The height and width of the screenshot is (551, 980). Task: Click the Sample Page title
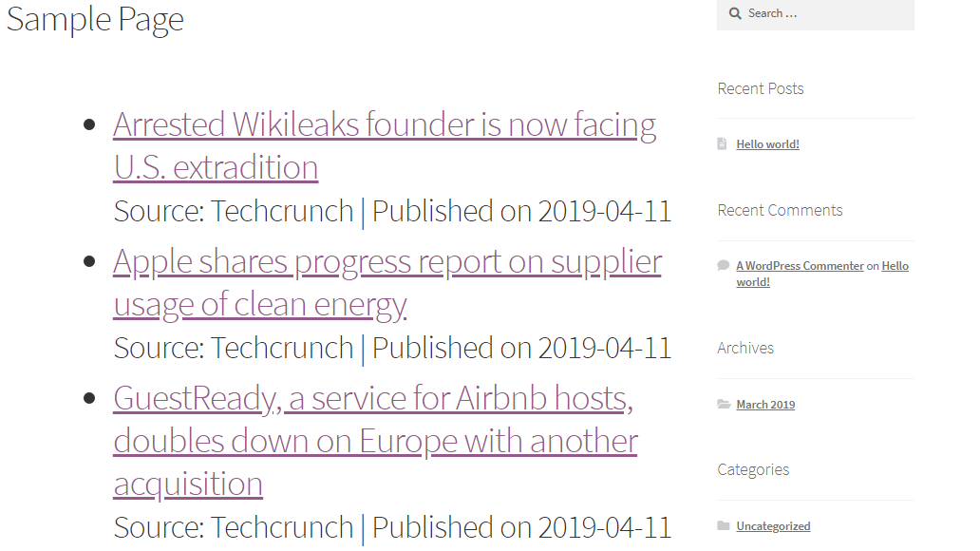(95, 19)
